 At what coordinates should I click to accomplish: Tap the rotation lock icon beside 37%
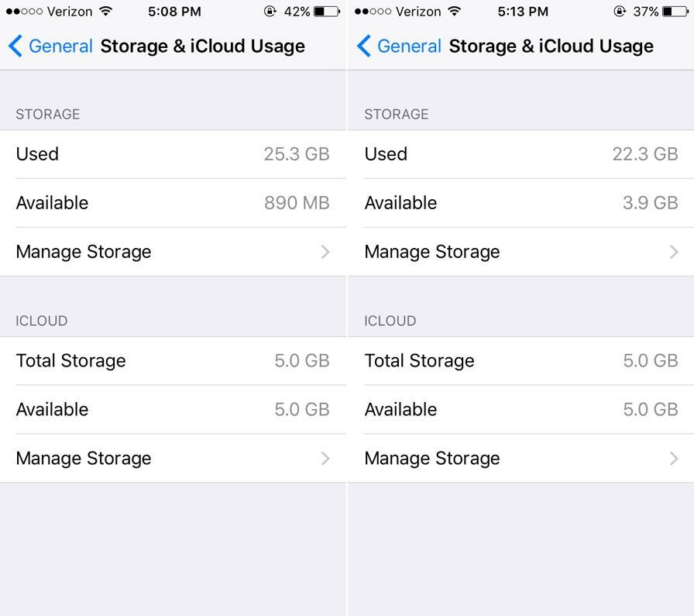(620, 12)
